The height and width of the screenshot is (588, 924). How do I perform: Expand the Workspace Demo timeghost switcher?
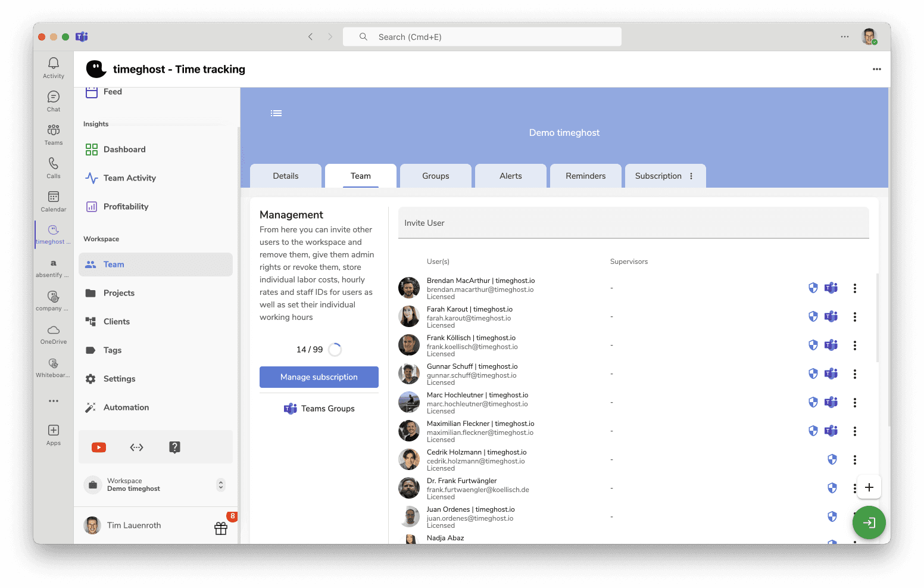pos(221,485)
